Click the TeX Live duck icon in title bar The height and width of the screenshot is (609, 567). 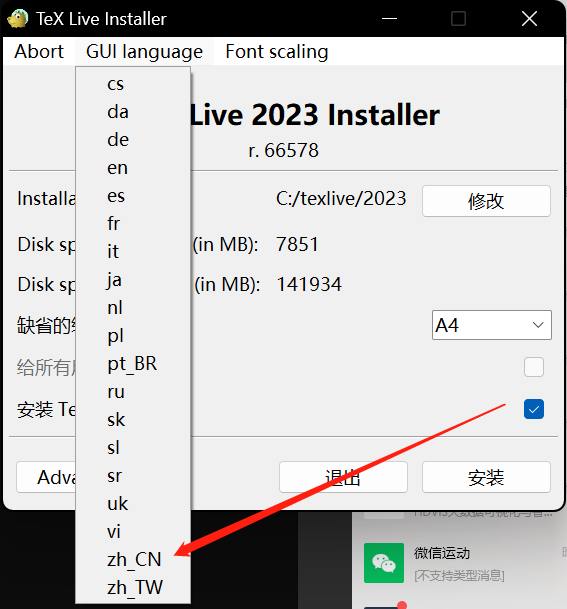[17, 18]
